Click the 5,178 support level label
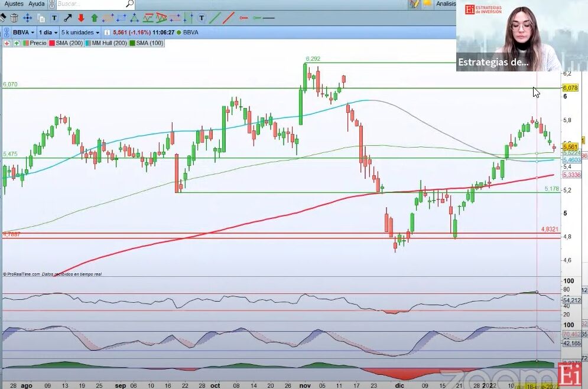Viewport: 588px width, 389px height. 551,189
